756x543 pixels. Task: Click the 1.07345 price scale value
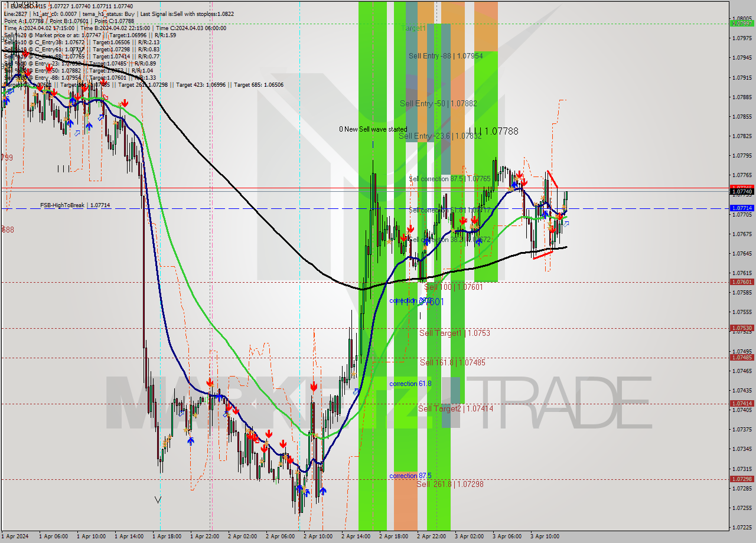click(x=742, y=449)
